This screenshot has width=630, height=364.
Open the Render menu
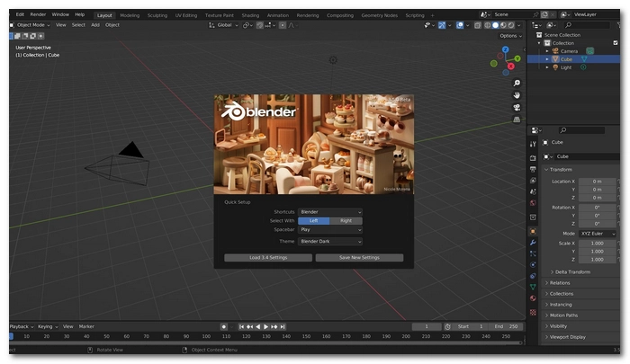(38, 14)
